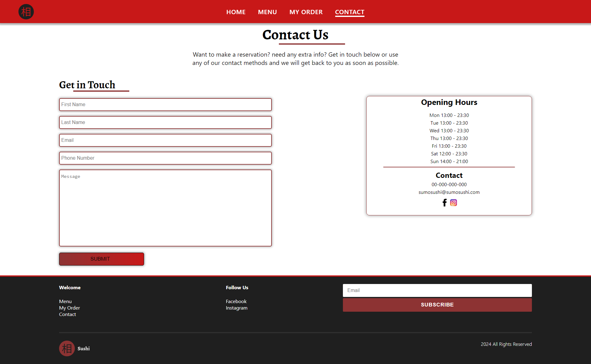Click the Facebook icon in Contact section
Image resolution: width=591 pixels, height=364 pixels.
coord(444,202)
